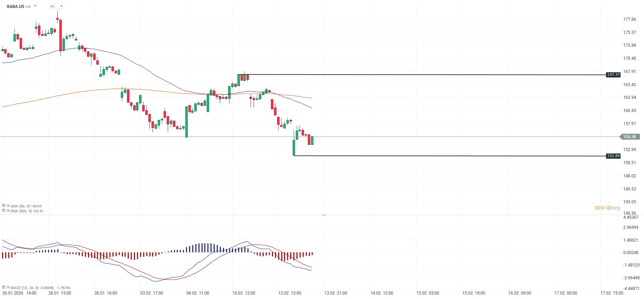Click the panel divider handle above MACD
Screen dimensions: 644x299
[x=324, y=215]
